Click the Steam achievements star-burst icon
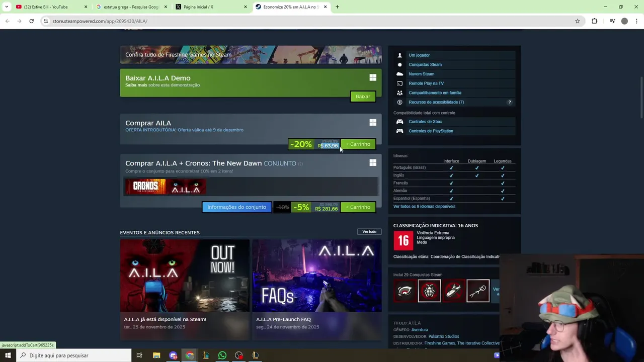The width and height of the screenshot is (644, 362). click(x=400, y=64)
